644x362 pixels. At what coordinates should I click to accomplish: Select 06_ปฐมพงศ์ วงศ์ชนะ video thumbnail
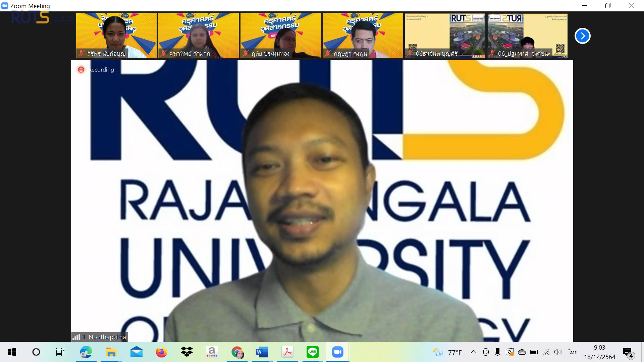527,36
